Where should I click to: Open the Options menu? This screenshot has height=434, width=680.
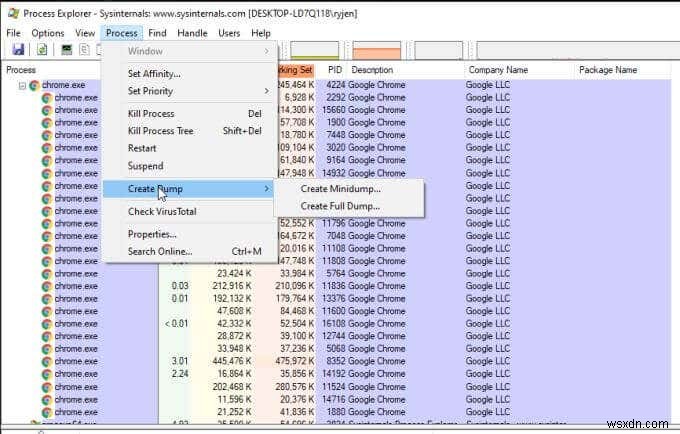pyautogui.click(x=48, y=33)
